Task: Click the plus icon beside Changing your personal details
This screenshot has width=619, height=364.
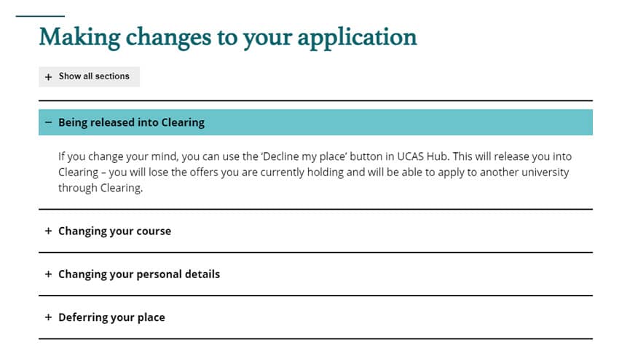Action: pyautogui.click(x=48, y=274)
